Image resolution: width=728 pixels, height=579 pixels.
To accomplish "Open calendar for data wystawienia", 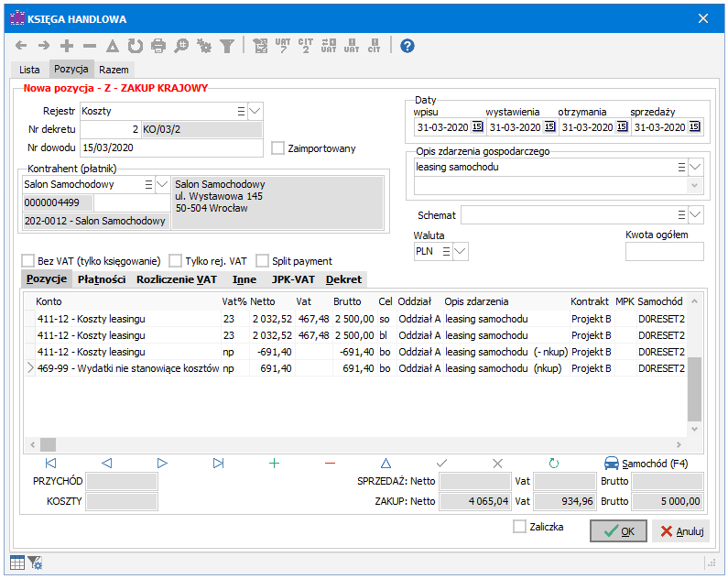I will (x=549, y=126).
